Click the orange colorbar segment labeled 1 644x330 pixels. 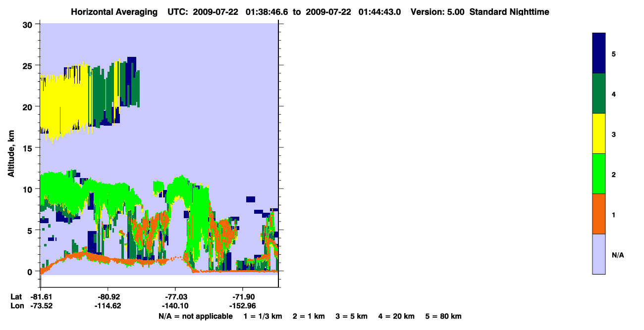point(598,214)
